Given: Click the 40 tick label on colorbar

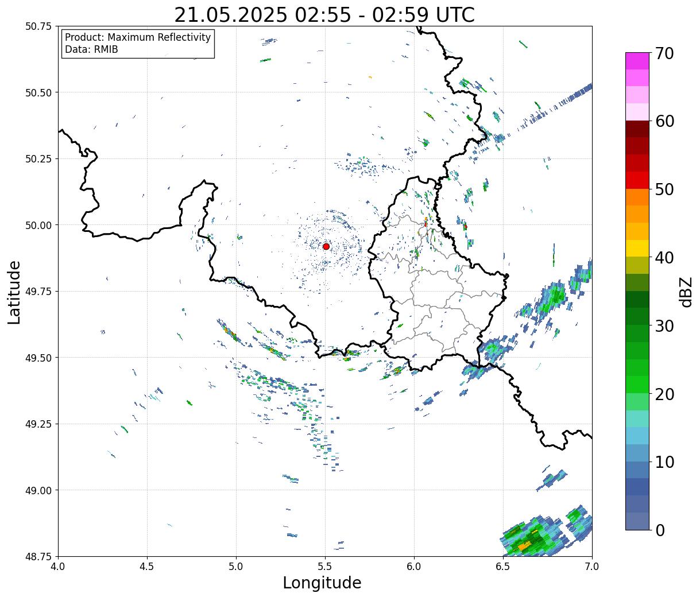Looking at the screenshot, I should click(x=665, y=258).
